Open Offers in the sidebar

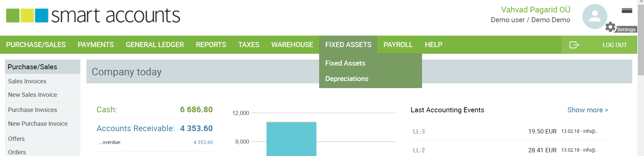point(16,139)
